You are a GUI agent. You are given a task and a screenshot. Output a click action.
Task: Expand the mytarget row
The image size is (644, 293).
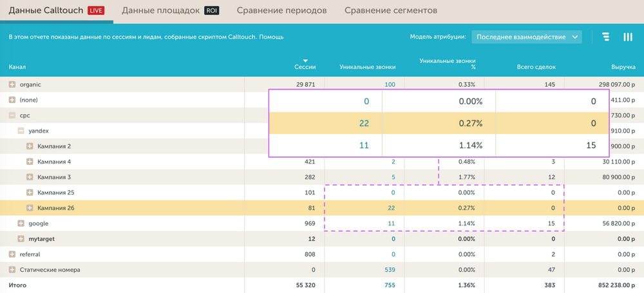point(21,239)
